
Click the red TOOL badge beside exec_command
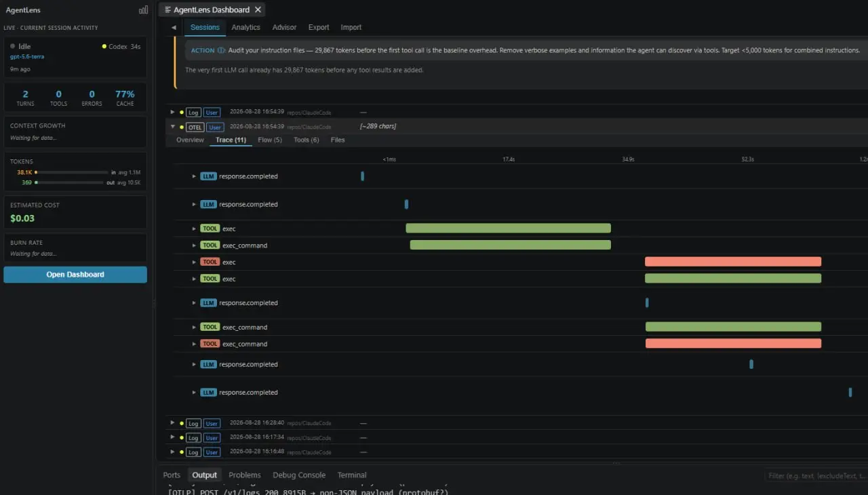pyautogui.click(x=210, y=344)
